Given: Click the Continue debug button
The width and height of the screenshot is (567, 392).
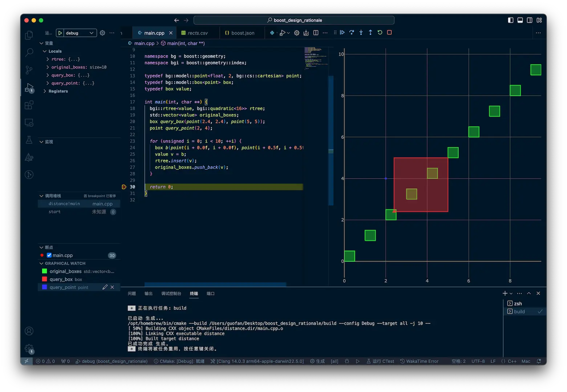Looking at the screenshot, I should pyautogui.click(x=342, y=32).
